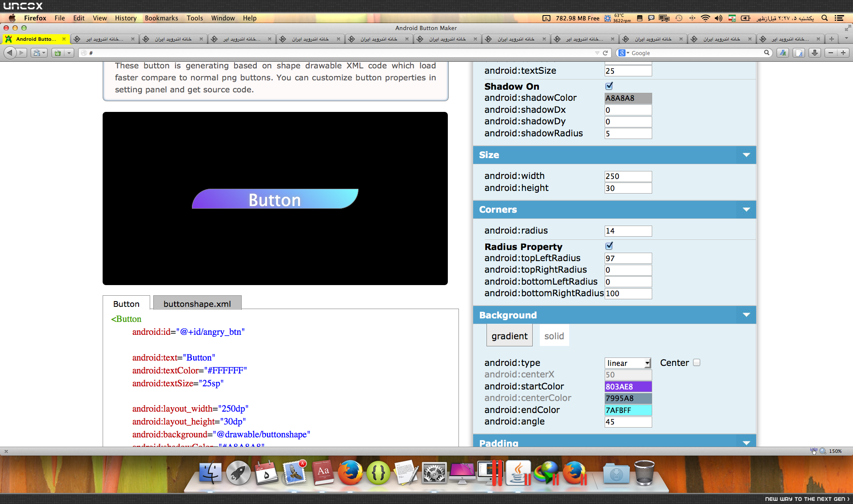Click the translate icon in the toolbar
Viewport: 853px width, 504px height.
tap(783, 53)
